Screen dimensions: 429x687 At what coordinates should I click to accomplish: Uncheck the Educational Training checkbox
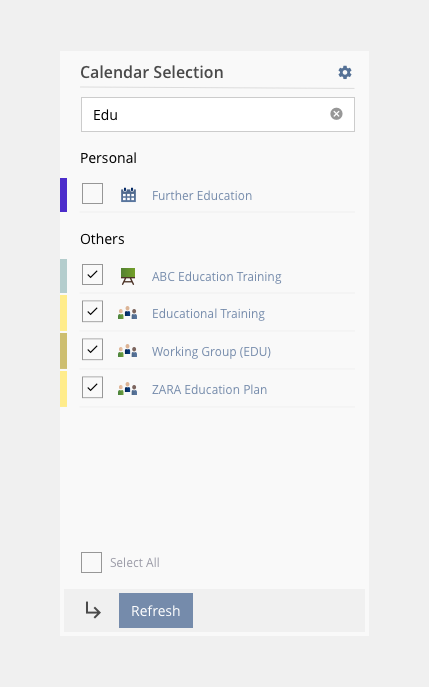coord(92,312)
